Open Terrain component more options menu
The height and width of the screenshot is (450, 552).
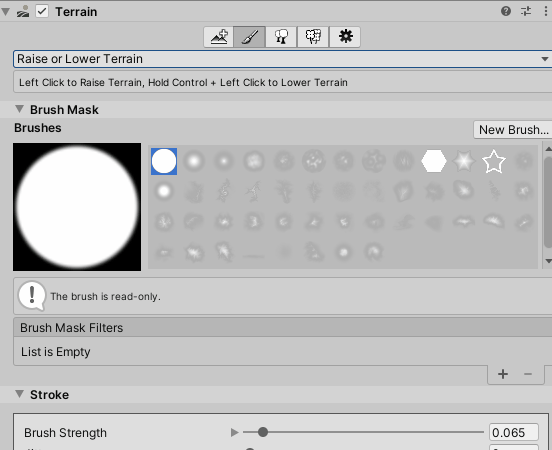(x=545, y=11)
